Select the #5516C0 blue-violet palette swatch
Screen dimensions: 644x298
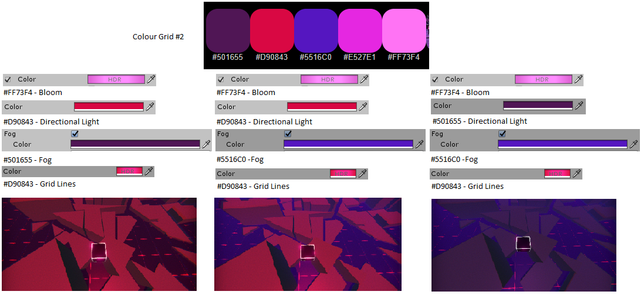(316, 31)
